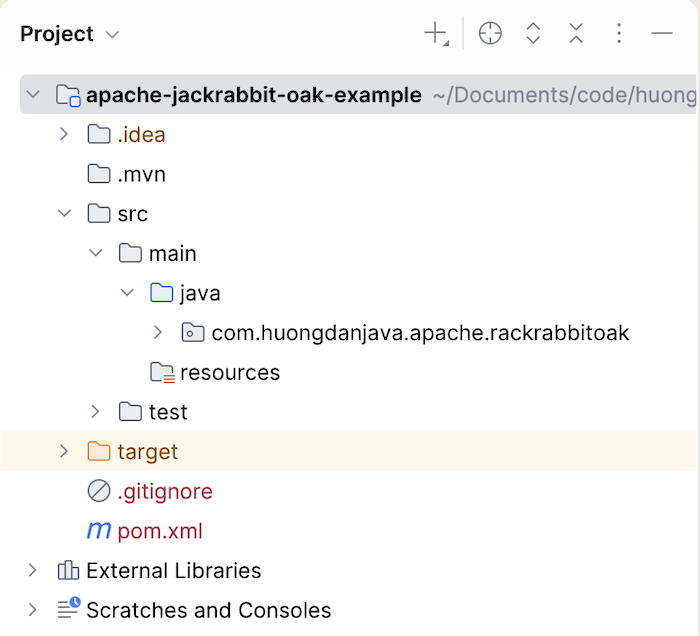This screenshot has height=636, width=700.
Task: Click the New File or Directory plus icon
Action: (x=436, y=34)
